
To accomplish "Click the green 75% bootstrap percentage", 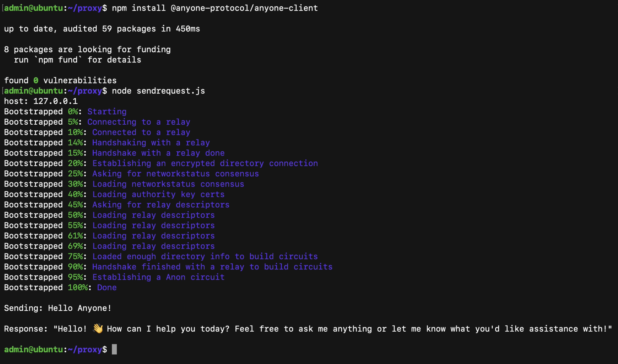I will 75,256.
